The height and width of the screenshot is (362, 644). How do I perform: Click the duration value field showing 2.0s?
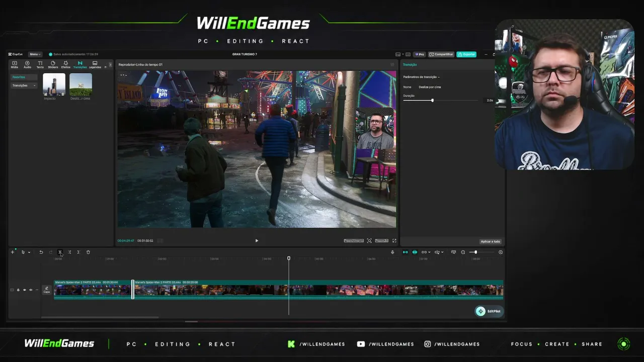(490, 101)
